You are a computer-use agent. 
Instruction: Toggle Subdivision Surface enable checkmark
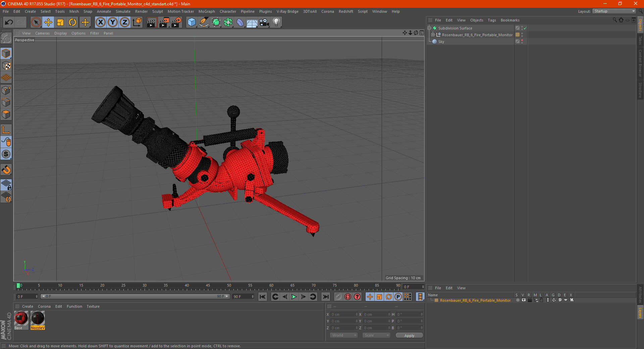point(525,28)
